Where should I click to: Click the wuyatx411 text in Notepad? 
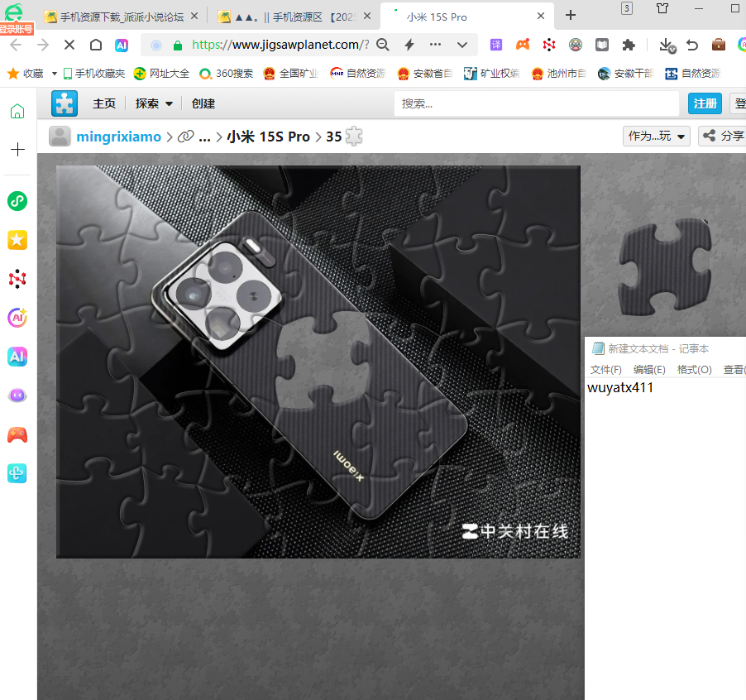coord(620,388)
